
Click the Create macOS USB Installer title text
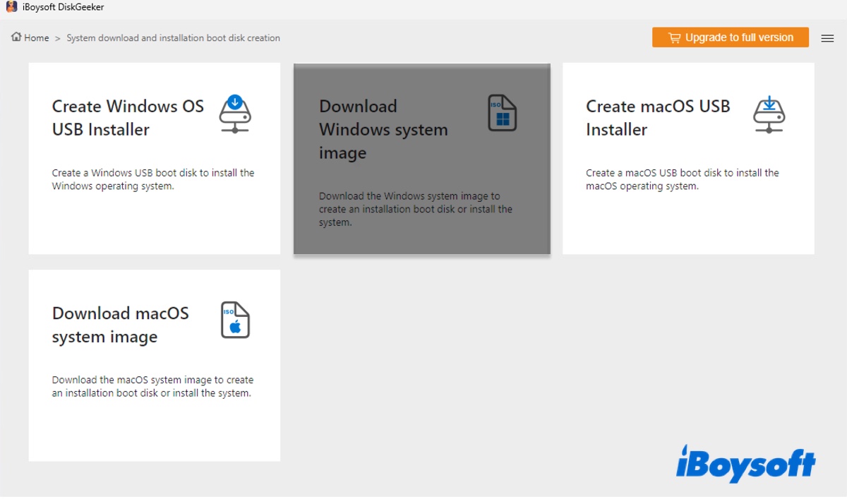658,117
